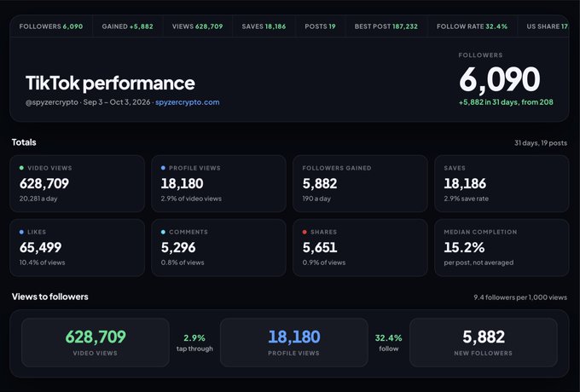This screenshot has width=580, height=392.
Task: Click the BEST POST 187,232 stat
Action: pyautogui.click(x=386, y=26)
